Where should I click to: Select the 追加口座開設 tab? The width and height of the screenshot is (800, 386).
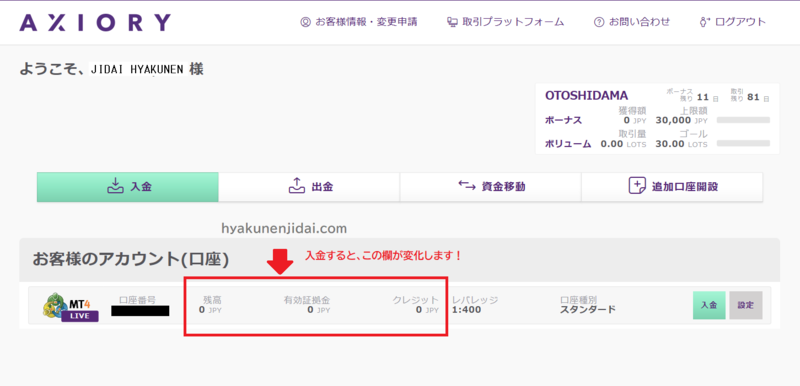pos(672,187)
